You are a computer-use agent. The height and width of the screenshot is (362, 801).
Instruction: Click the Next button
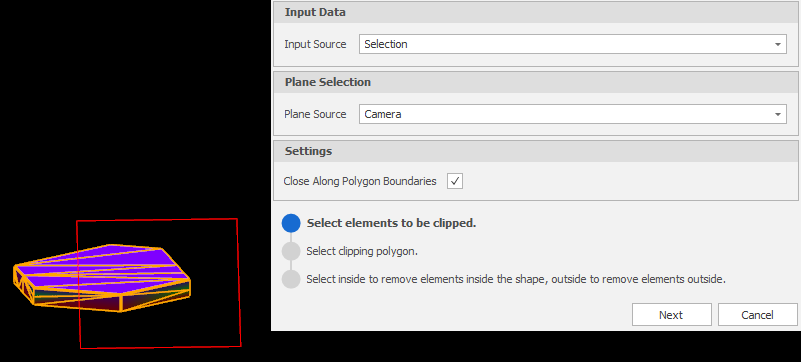(671, 315)
